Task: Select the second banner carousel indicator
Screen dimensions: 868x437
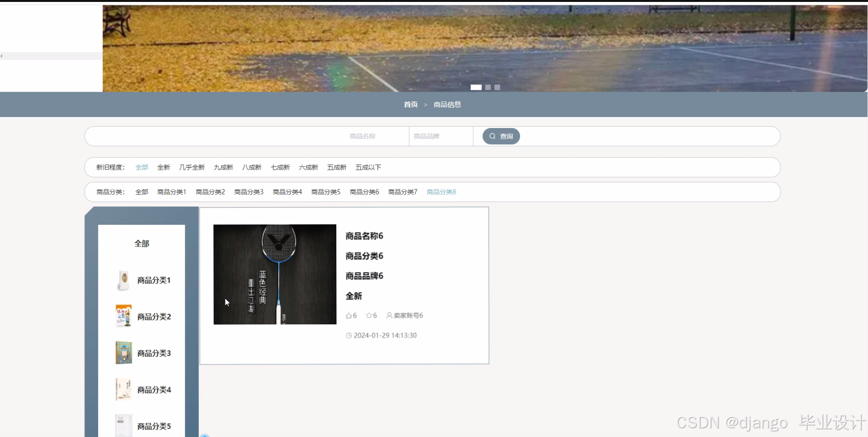Action: pos(488,87)
